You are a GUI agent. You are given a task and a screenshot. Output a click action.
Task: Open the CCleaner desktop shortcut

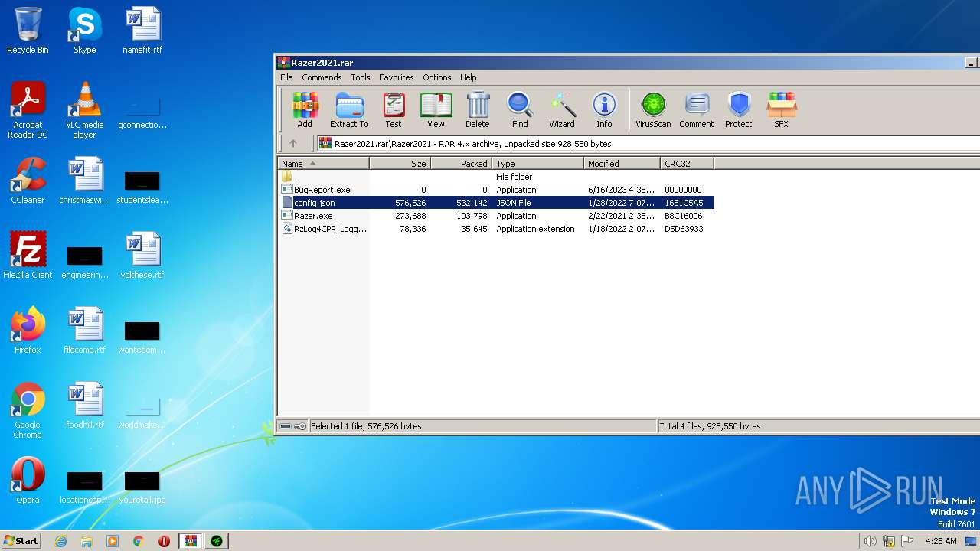coord(28,181)
